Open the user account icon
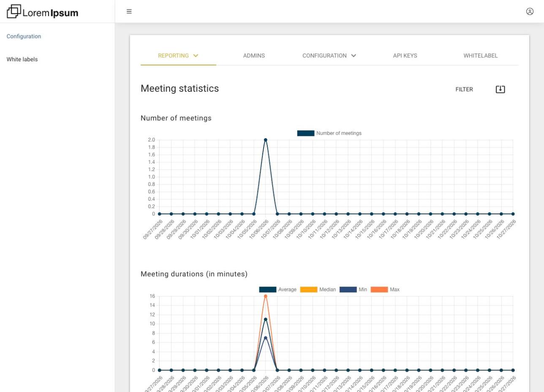 (530, 11)
